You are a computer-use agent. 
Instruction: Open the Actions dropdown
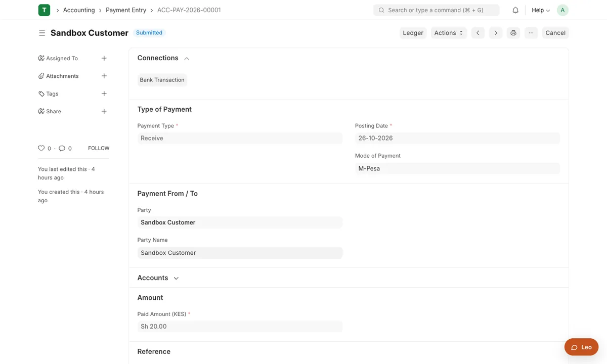(449, 33)
